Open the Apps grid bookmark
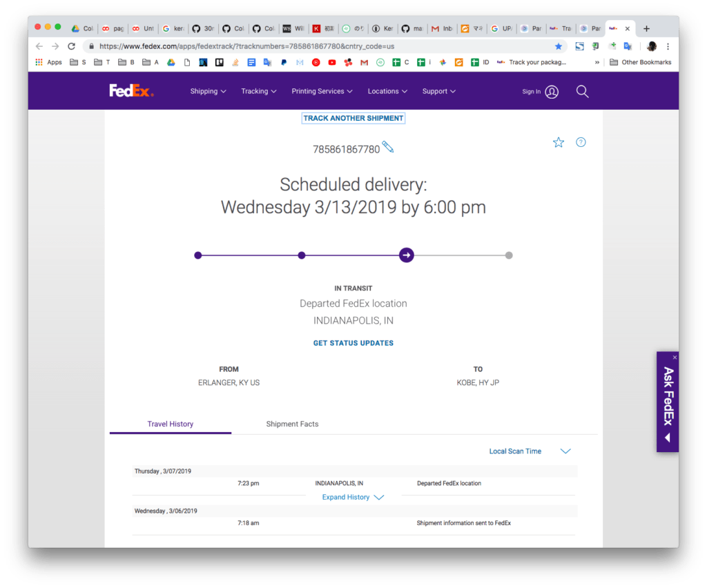Image resolution: width=707 pixels, height=588 pixels. [x=49, y=62]
